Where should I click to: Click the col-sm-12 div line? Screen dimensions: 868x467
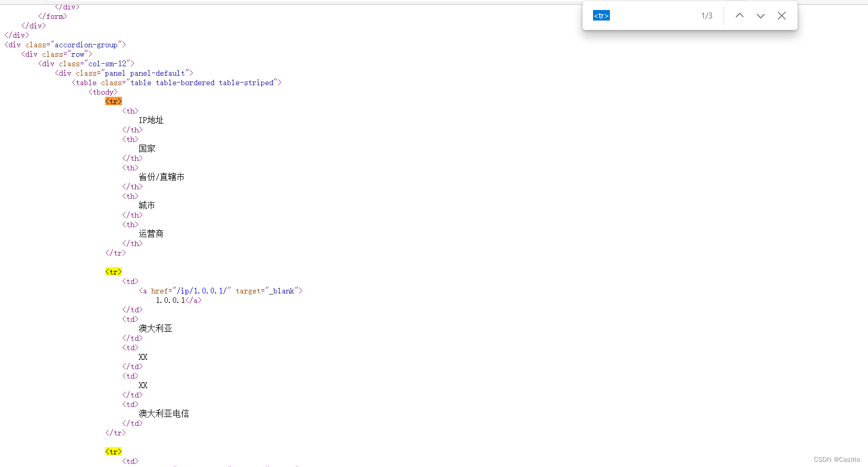pos(86,64)
